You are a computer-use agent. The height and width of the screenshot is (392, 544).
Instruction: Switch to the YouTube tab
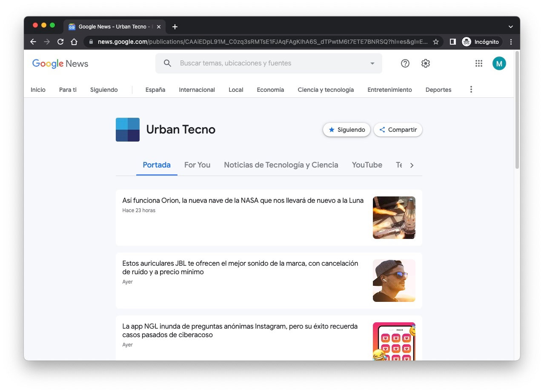click(x=366, y=165)
